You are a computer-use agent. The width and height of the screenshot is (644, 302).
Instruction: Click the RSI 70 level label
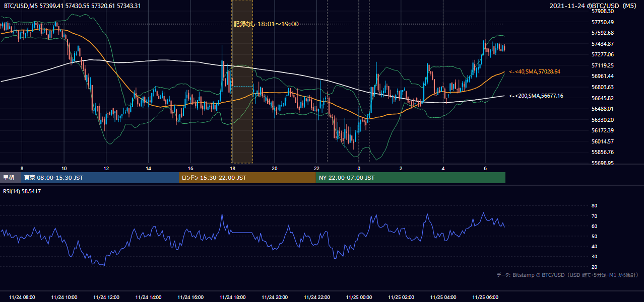tap(594, 216)
